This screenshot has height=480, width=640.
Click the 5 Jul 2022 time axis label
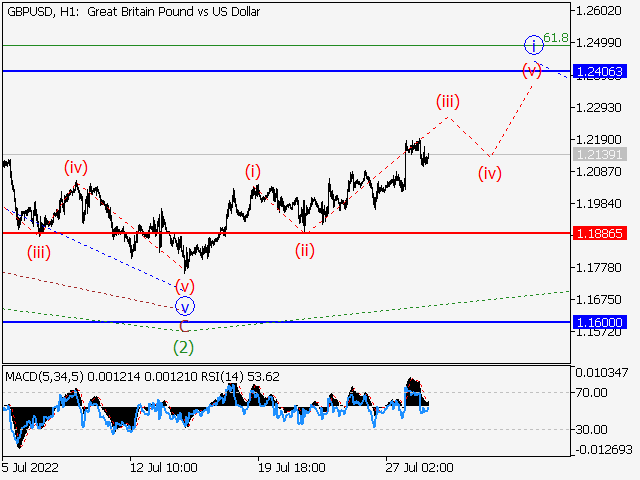[x=31, y=467]
